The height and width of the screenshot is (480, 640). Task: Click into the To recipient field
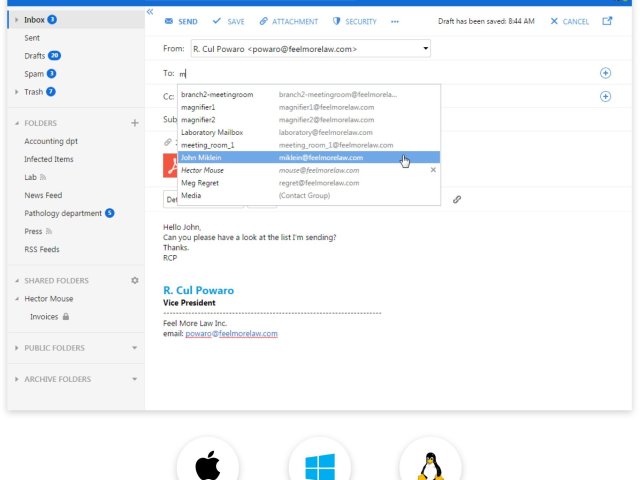[x=388, y=73]
